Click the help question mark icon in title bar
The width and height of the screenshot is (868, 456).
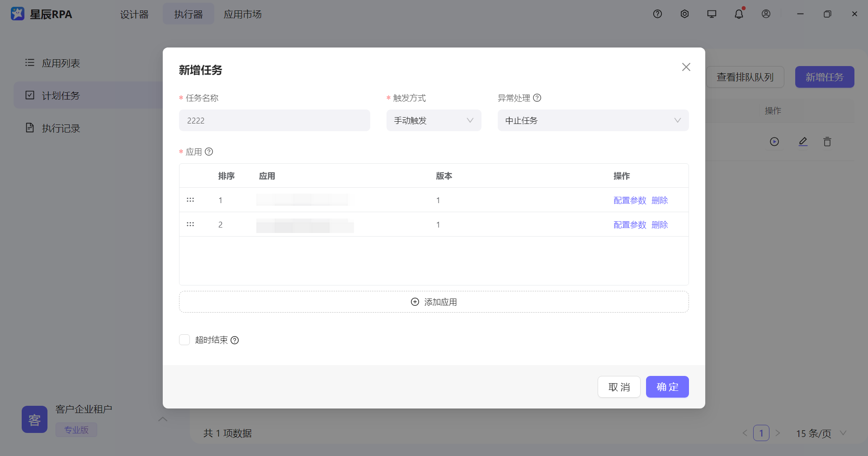[x=657, y=14]
